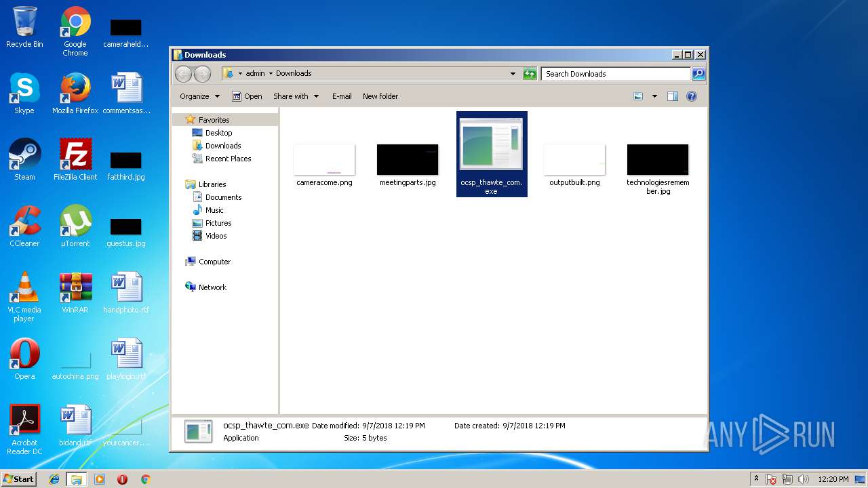The width and height of the screenshot is (868, 488).
Task: Refresh the Downloads folder view
Action: coord(530,74)
